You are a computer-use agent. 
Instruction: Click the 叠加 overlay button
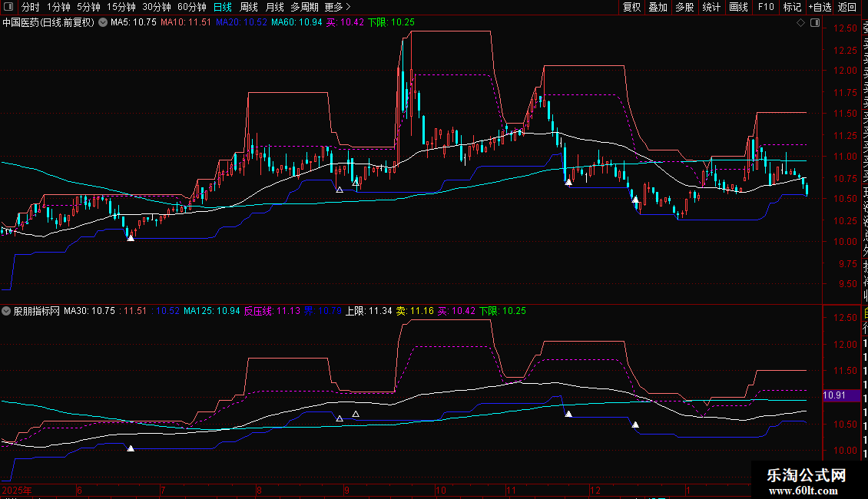[x=658, y=7]
